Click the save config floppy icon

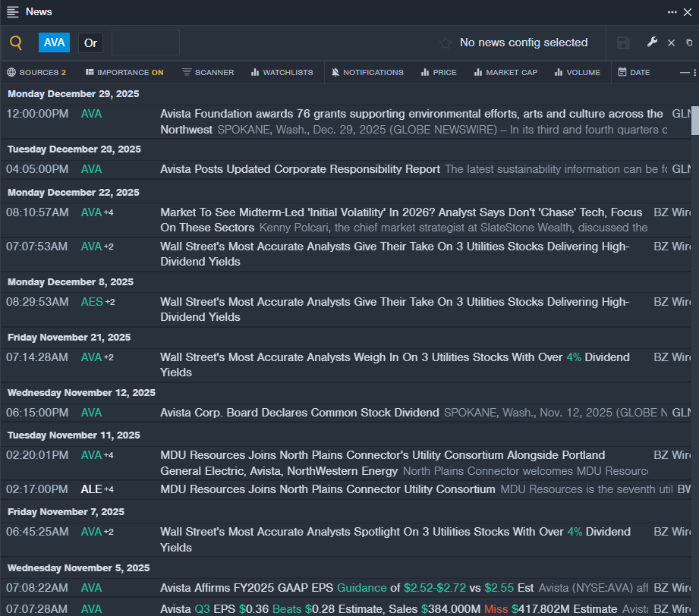[x=623, y=43]
